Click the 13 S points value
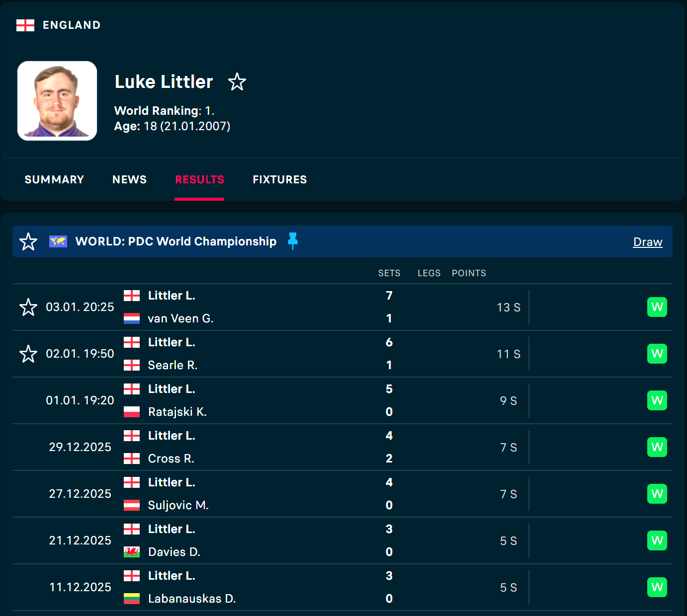 (509, 308)
